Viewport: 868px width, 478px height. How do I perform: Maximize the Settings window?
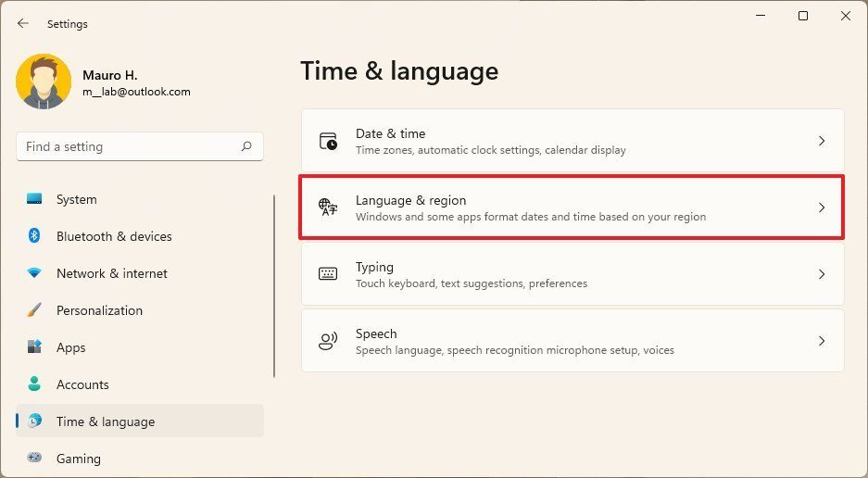[803, 16]
